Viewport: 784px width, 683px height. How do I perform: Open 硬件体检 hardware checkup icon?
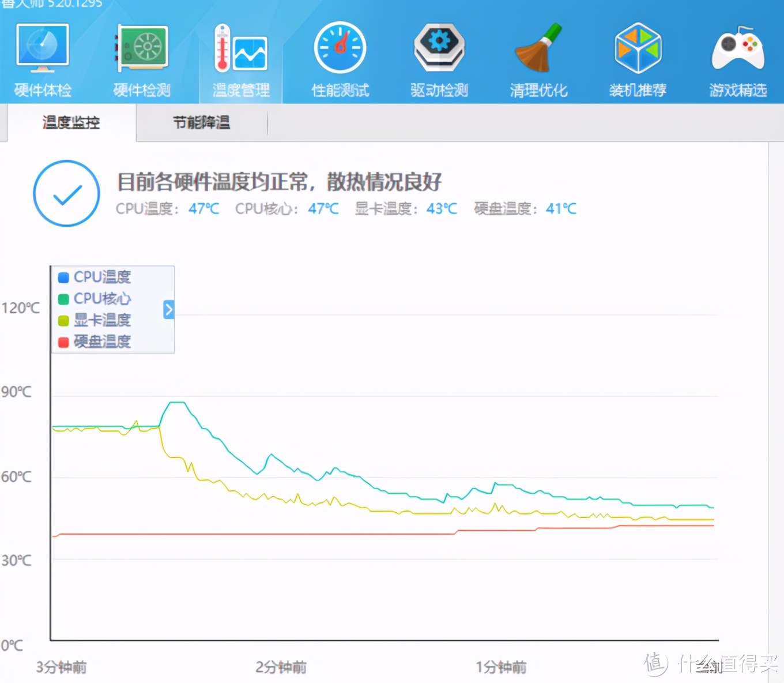click(x=43, y=48)
